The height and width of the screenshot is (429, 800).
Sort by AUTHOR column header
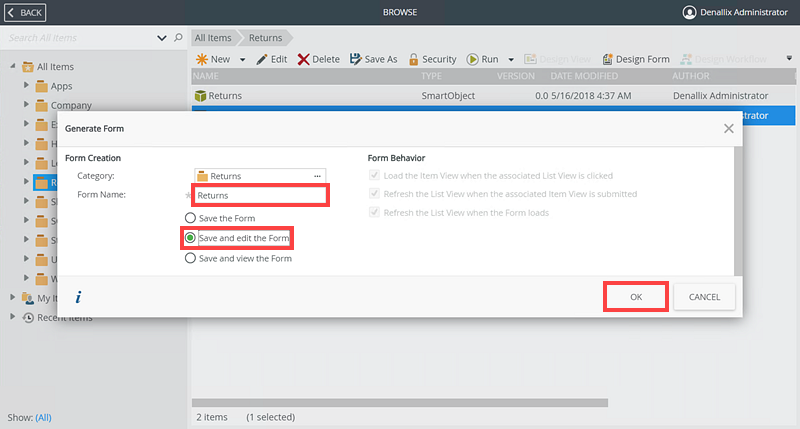pyautogui.click(x=690, y=76)
